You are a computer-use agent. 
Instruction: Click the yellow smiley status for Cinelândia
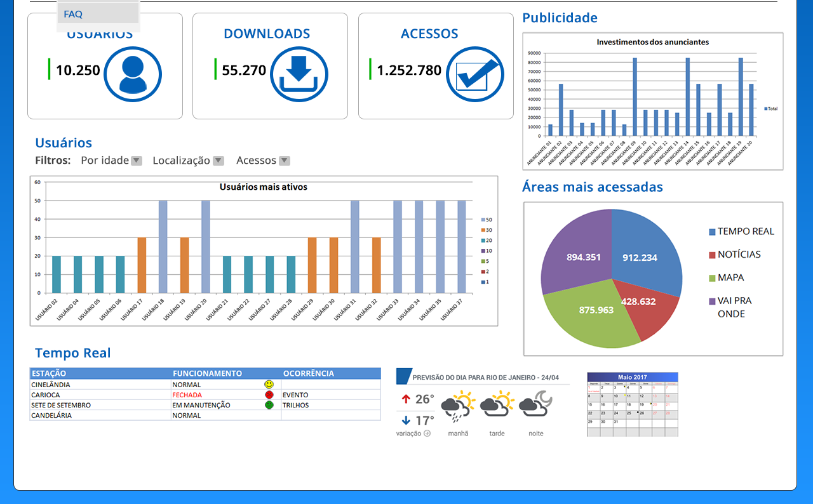tap(269, 385)
